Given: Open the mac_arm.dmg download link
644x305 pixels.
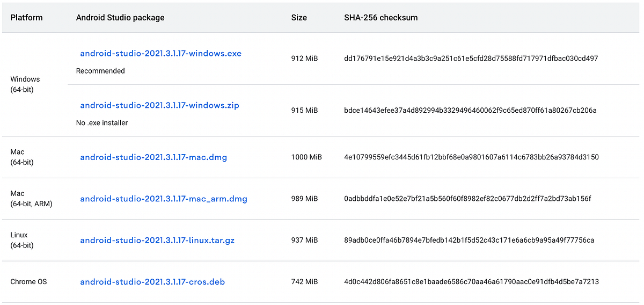Looking at the screenshot, I should coord(164,199).
